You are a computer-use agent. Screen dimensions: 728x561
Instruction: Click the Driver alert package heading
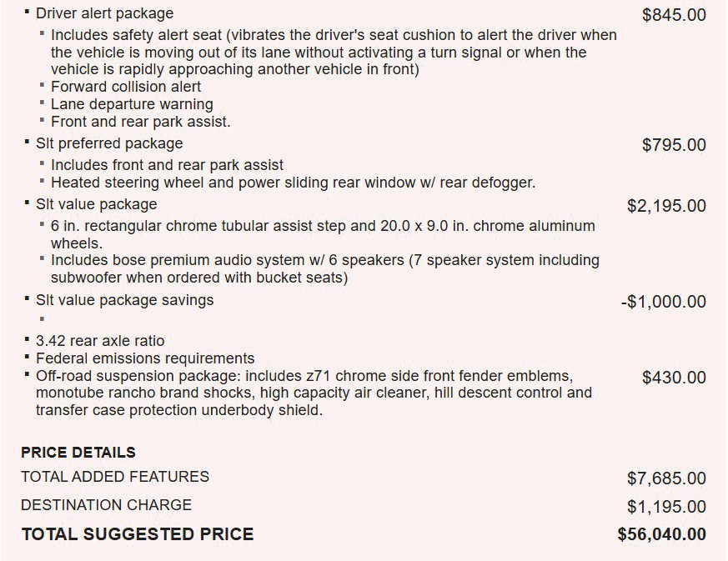click(104, 13)
